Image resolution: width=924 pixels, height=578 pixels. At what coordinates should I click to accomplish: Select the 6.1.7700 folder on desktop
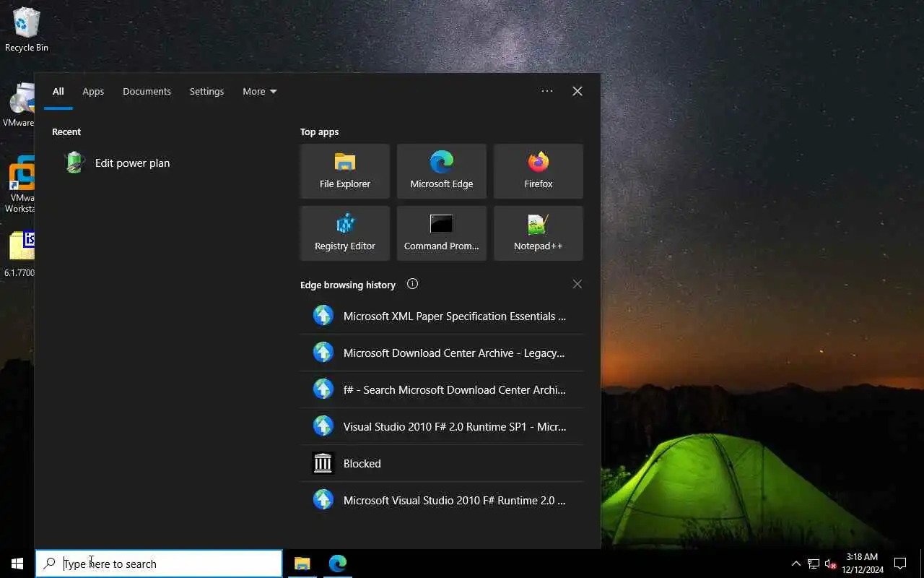[x=19, y=254]
